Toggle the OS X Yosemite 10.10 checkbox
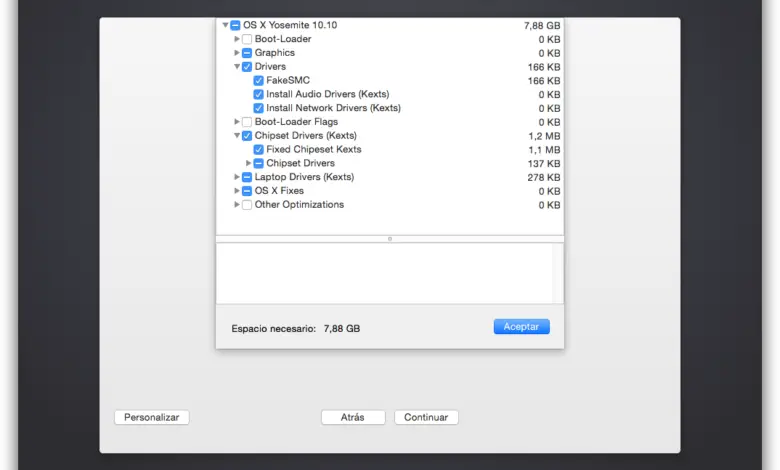The height and width of the screenshot is (470, 780). coord(235,25)
